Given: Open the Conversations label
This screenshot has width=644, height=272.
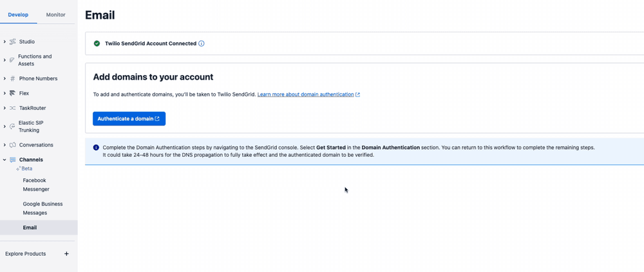Looking at the screenshot, I should tap(36, 145).
